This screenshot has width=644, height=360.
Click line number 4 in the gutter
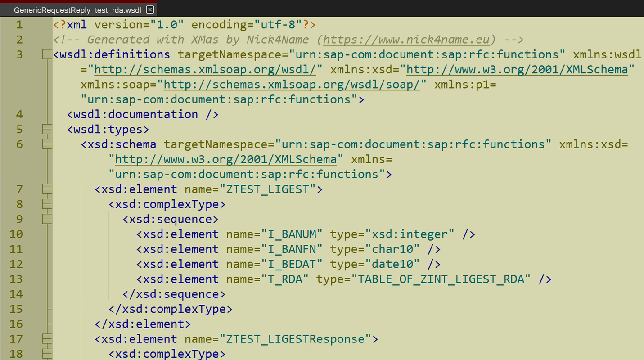click(x=19, y=114)
